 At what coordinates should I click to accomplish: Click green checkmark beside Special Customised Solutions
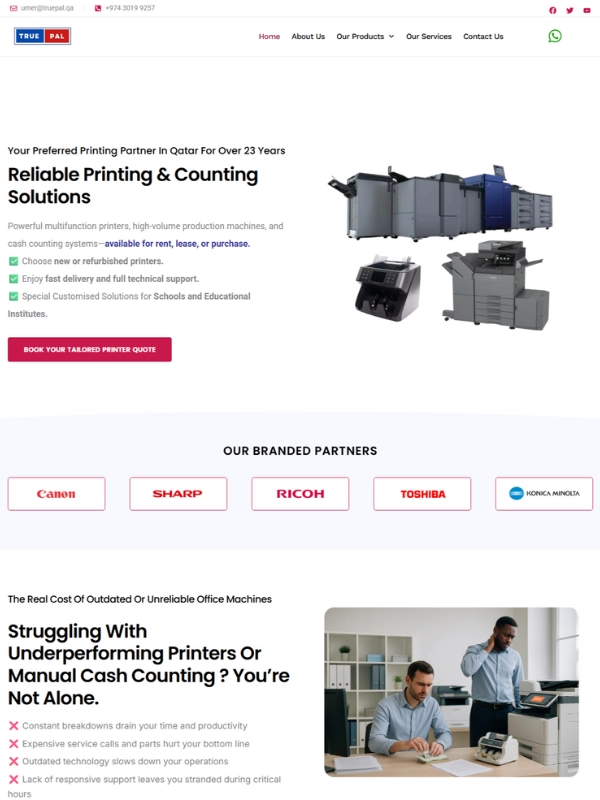click(14, 296)
